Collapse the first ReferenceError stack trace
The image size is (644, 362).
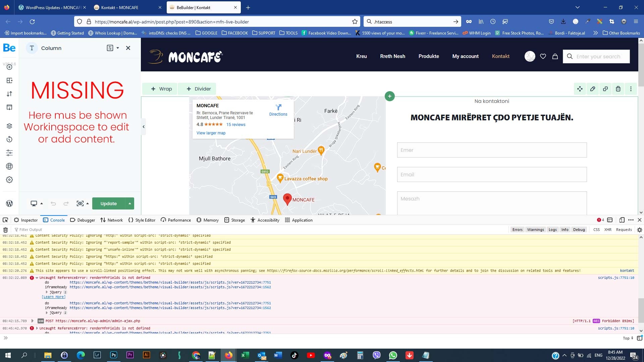point(37,278)
